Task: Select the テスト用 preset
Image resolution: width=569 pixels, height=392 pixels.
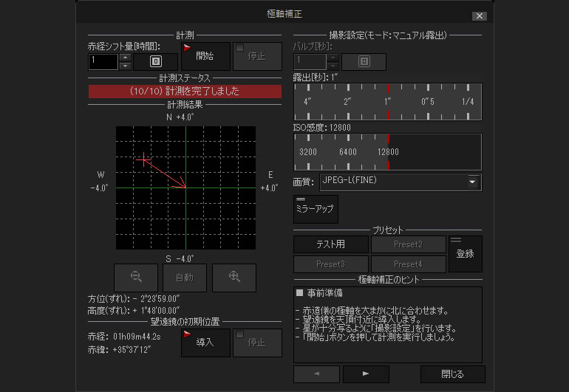Action: 330,244
